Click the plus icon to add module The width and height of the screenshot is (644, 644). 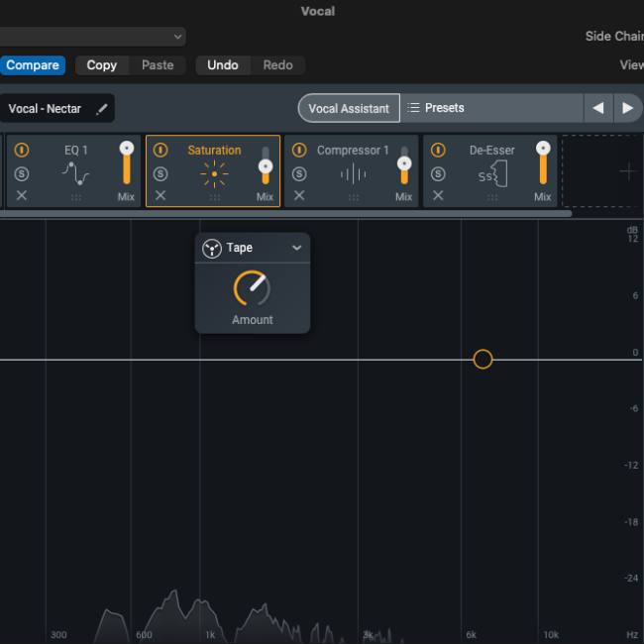627,171
